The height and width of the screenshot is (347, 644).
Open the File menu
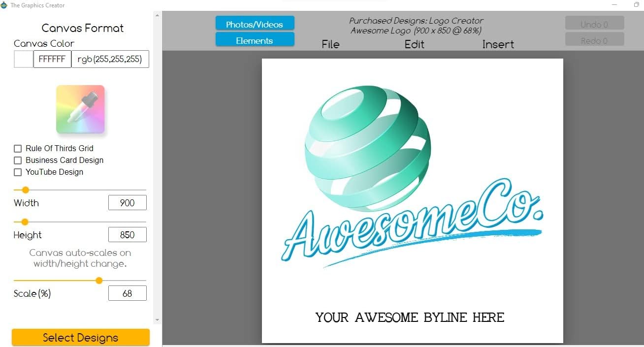[x=330, y=44]
